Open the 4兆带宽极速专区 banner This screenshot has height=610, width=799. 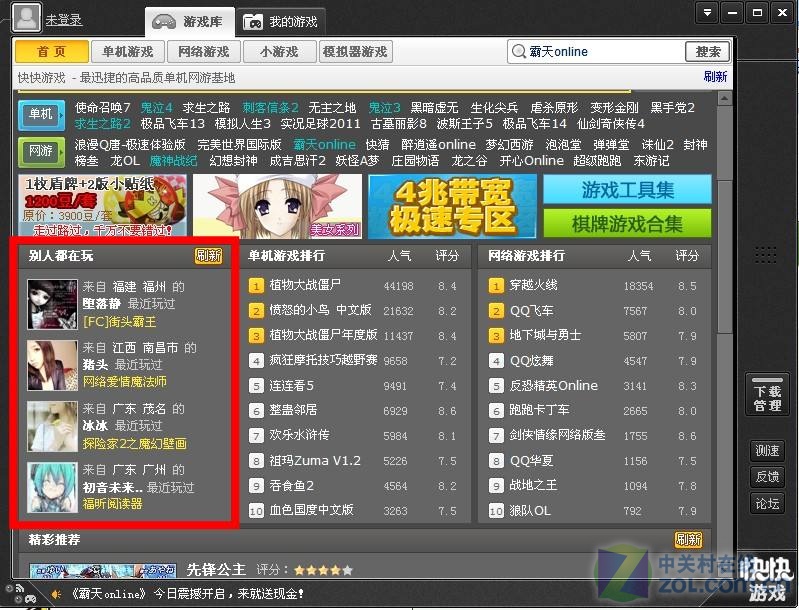point(452,206)
